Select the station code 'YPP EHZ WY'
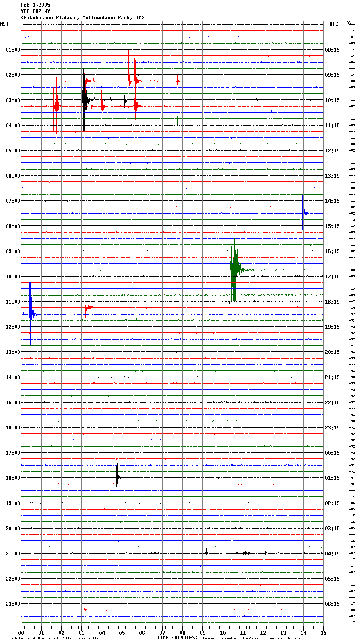 tap(35, 11)
